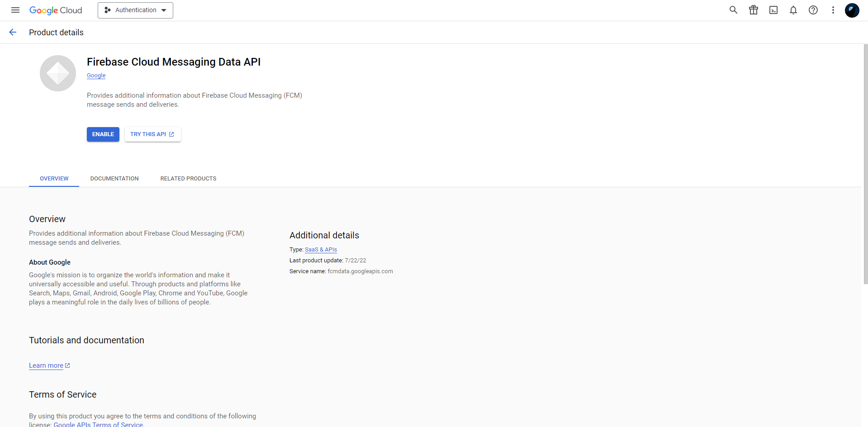868x427 pixels.
Task: Open the notifications bell
Action: pos(793,10)
